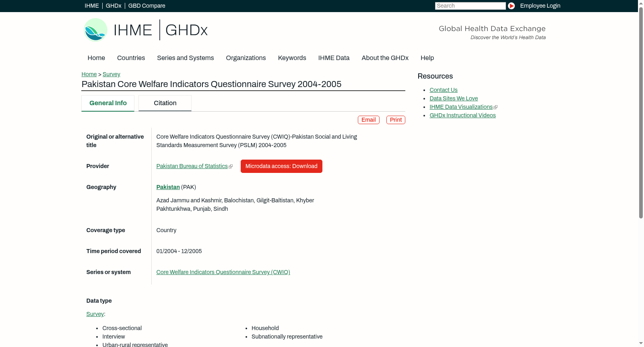Click the '01/2004 - 12/2005' time period value
This screenshot has height=347, width=644.
[x=179, y=251]
